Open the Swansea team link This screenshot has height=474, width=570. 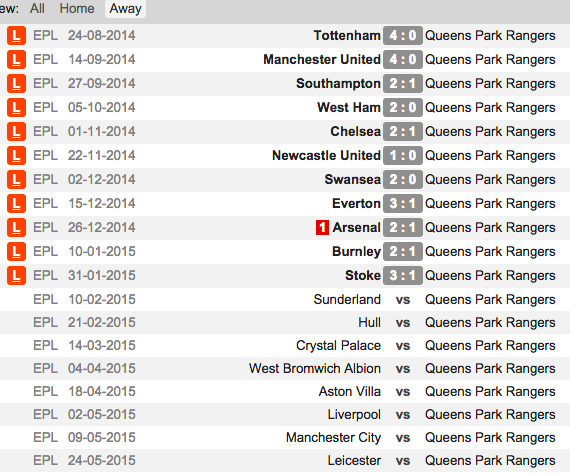[x=352, y=180]
